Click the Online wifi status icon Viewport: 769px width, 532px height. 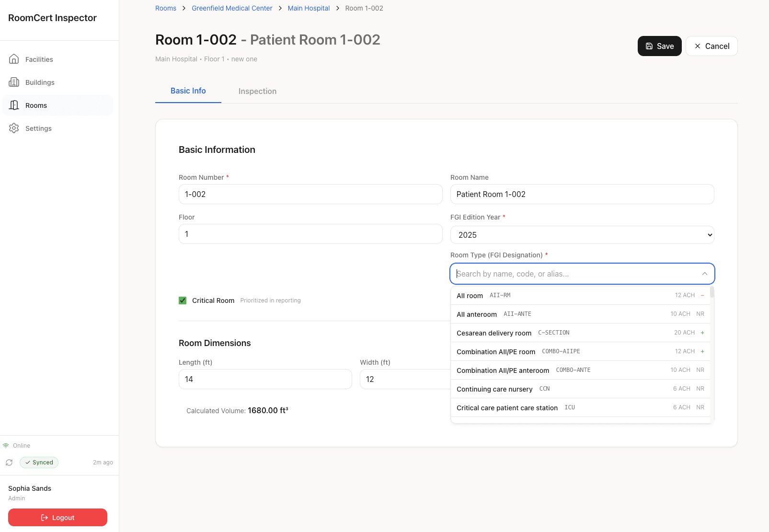[x=6, y=445]
